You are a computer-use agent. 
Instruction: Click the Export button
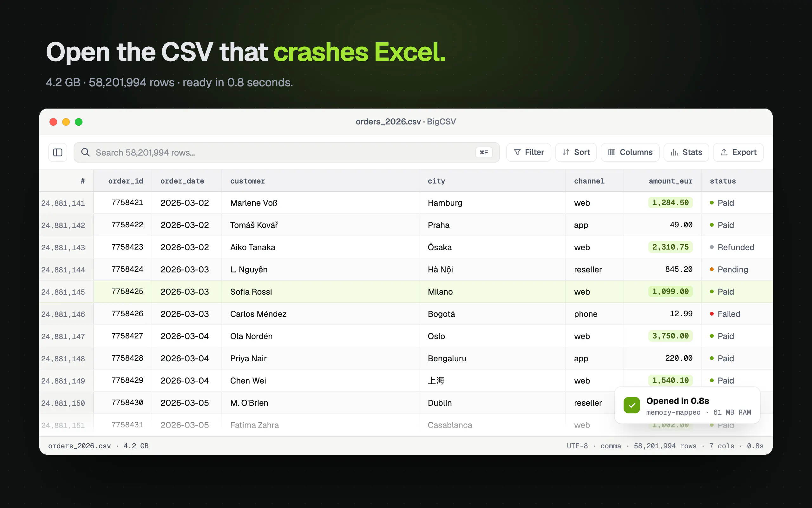738,152
